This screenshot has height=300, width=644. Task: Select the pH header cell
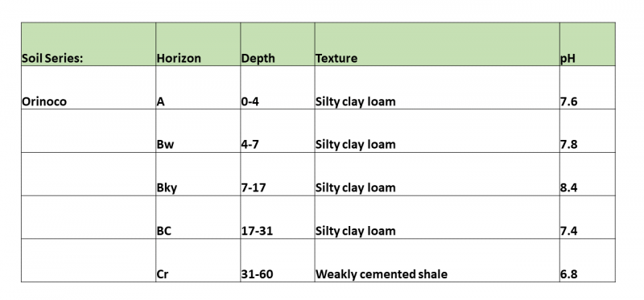[588, 44]
